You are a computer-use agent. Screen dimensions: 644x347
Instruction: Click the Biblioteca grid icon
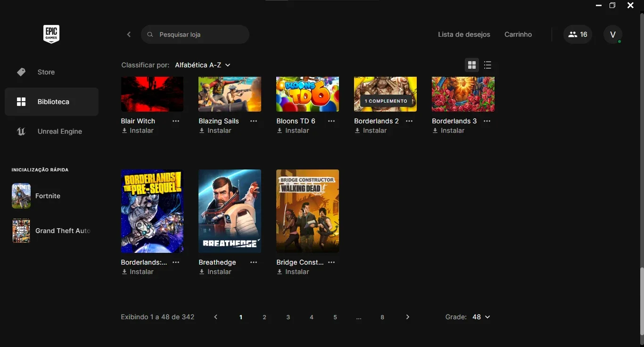coord(21,102)
